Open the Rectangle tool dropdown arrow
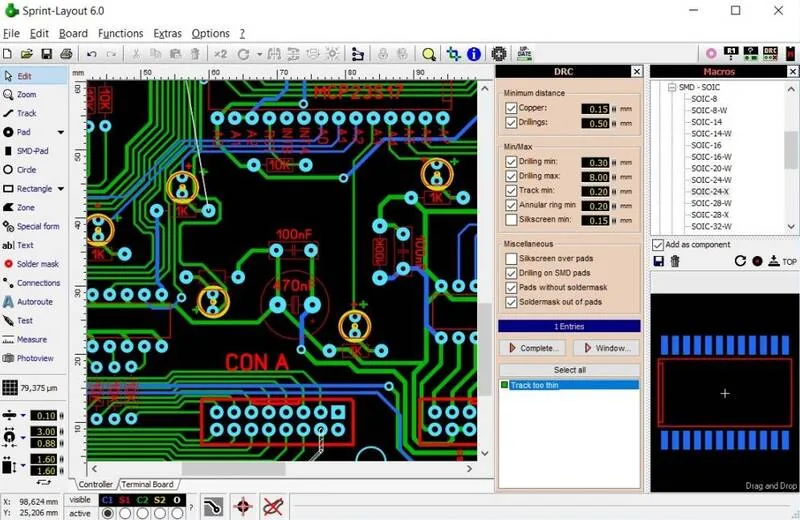This screenshot has width=800, height=520. (x=61, y=189)
